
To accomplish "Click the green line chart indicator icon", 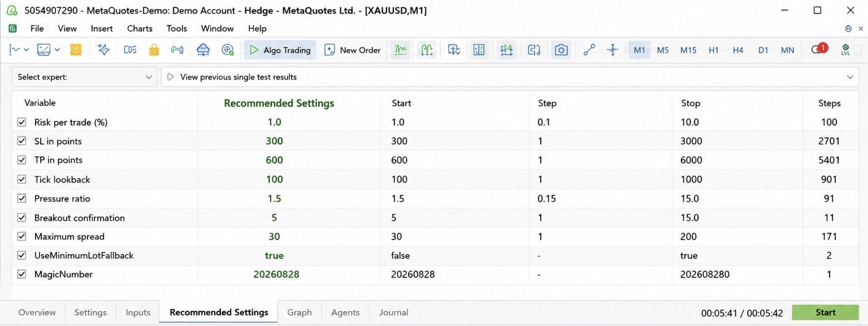I will click(401, 50).
